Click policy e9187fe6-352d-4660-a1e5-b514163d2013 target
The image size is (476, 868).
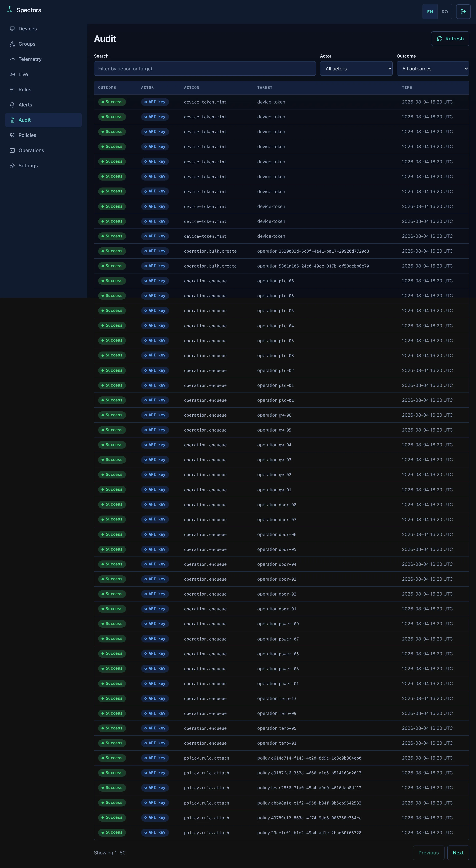(309, 773)
